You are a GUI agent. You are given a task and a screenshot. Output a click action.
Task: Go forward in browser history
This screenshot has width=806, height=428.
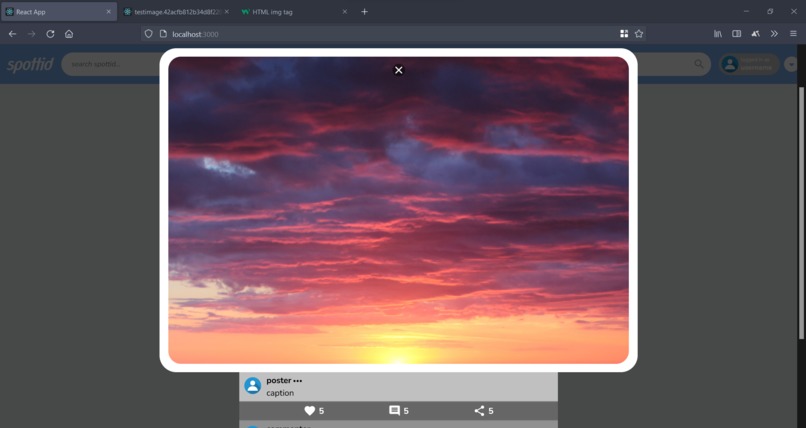pyautogui.click(x=32, y=34)
